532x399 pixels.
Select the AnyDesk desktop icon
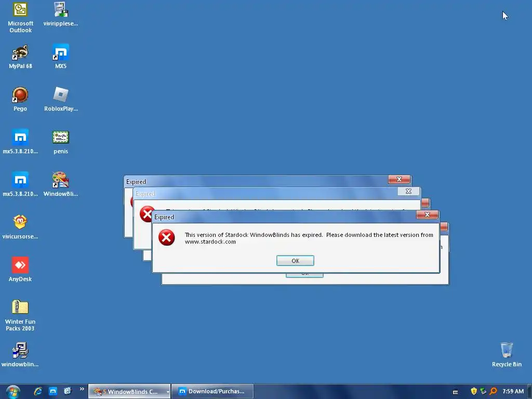click(20, 270)
